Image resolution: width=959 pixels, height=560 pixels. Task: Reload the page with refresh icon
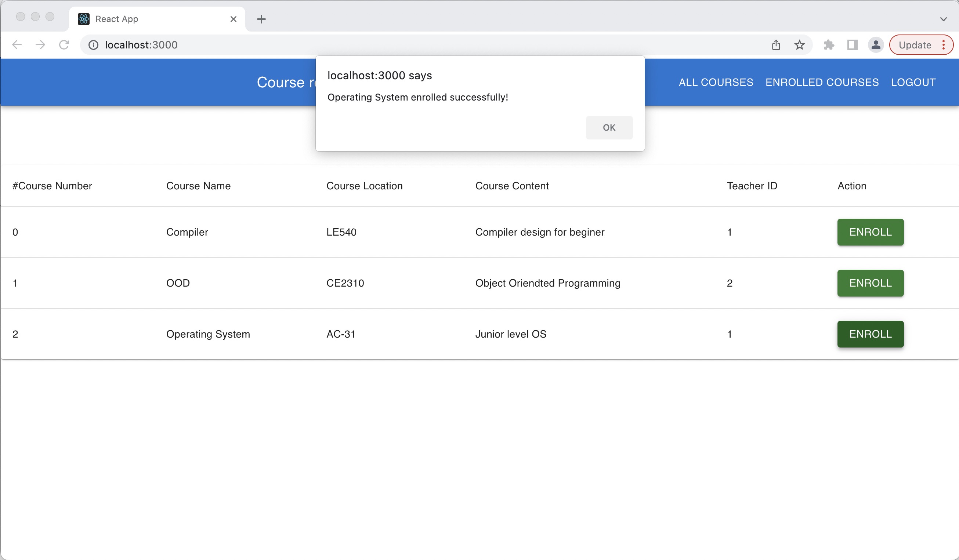click(64, 45)
